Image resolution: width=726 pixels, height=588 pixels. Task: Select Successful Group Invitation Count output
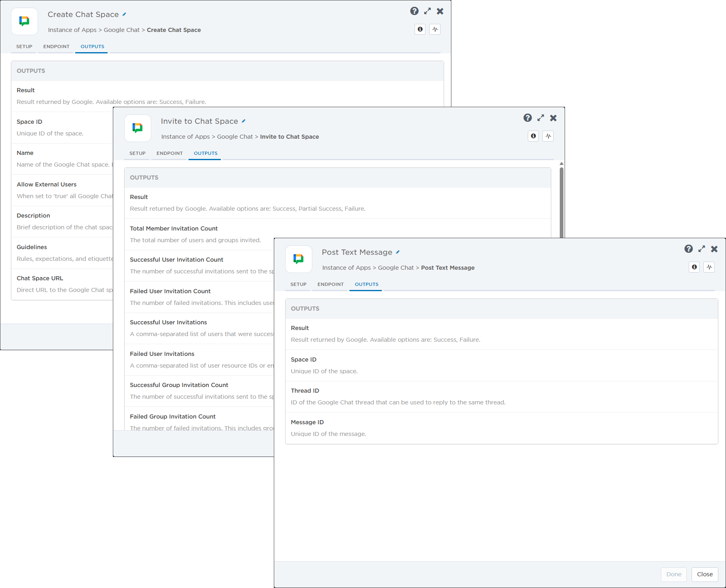click(199, 391)
